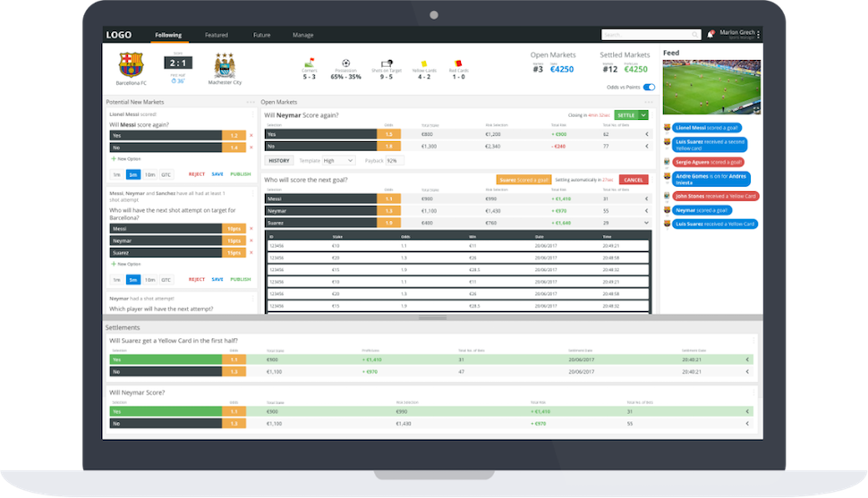Viewport: 868px width, 498px height.
Task: Expand the Messi row in next goal market
Action: [647, 198]
